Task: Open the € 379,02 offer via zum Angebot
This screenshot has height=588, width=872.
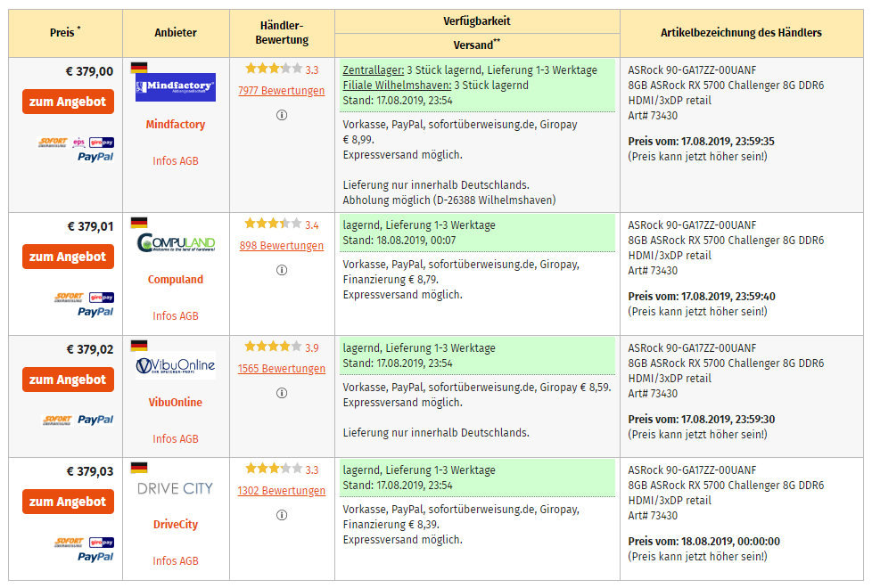Action: click(68, 380)
